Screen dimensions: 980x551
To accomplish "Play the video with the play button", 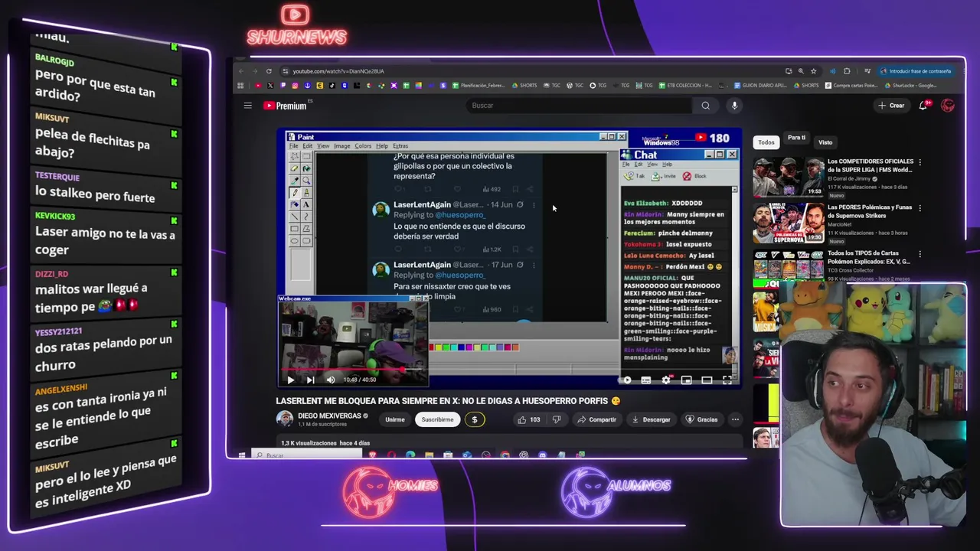I will coord(290,380).
